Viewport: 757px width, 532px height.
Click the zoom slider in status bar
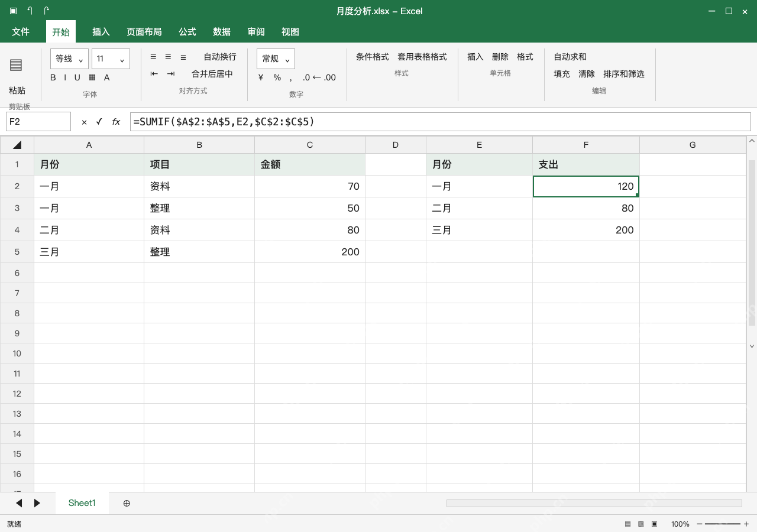coord(723,524)
